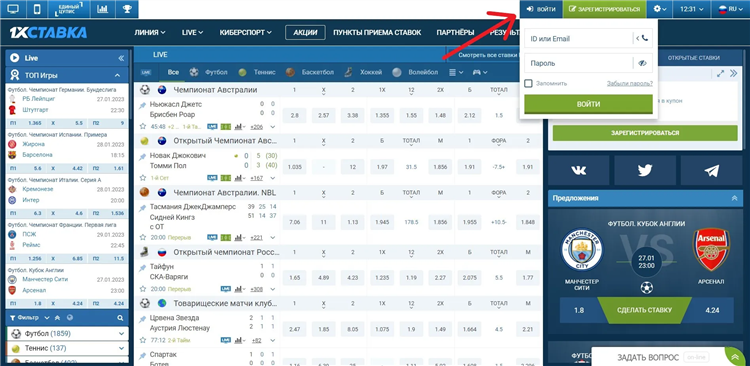750x366 pixels.
Task: Search sports with magnifier icon
Action: pyautogui.click(x=120, y=318)
